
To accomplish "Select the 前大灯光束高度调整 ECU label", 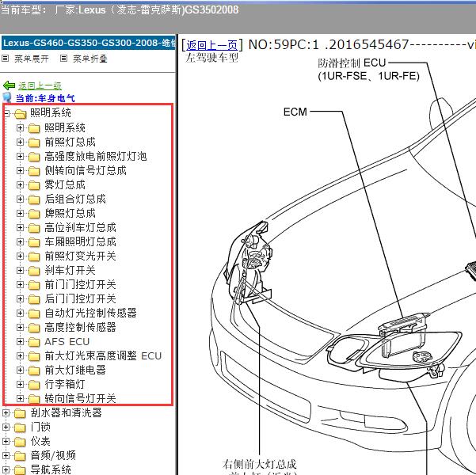I will [103, 356].
